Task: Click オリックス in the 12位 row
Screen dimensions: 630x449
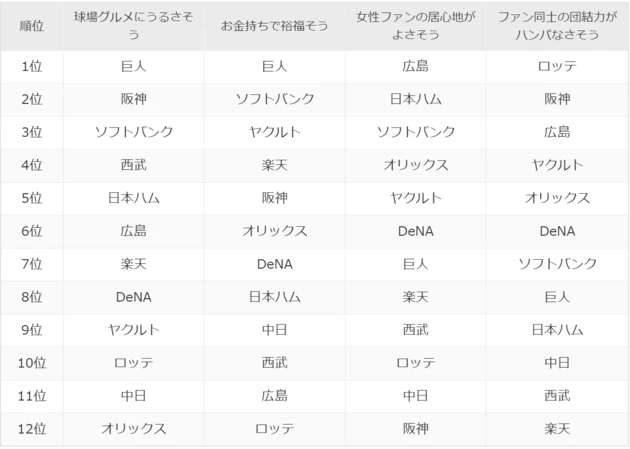Action: pyautogui.click(x=133, y=429)
